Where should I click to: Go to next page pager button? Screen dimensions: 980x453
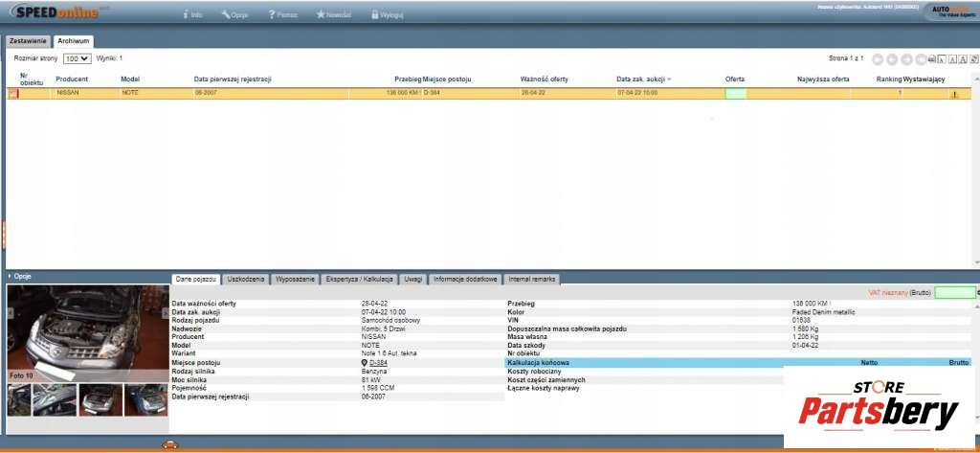point(906,59)
